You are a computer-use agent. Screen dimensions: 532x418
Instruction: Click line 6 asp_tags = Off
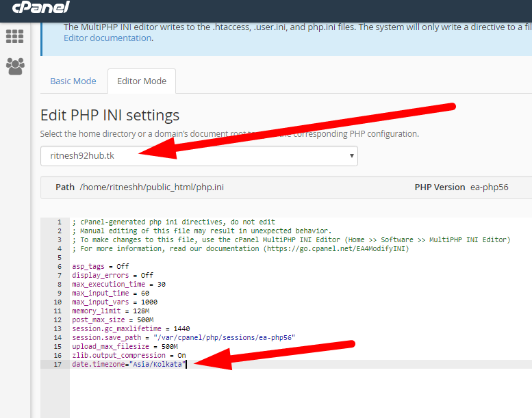(x=101, y=266)
